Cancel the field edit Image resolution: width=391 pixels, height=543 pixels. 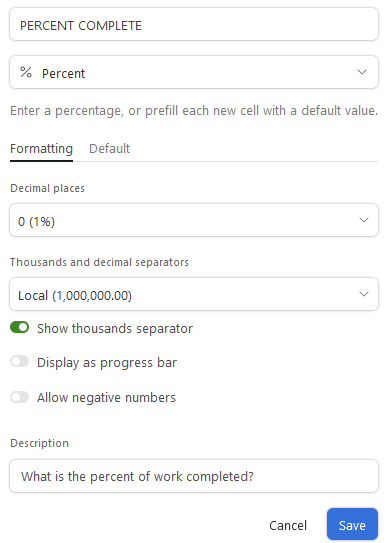288,525
